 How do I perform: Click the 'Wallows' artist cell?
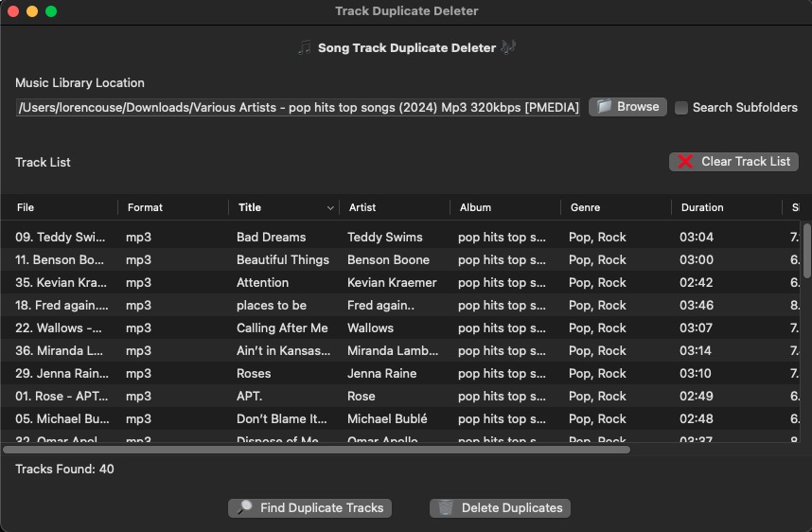pyautogui.click(x=370, y=328)
